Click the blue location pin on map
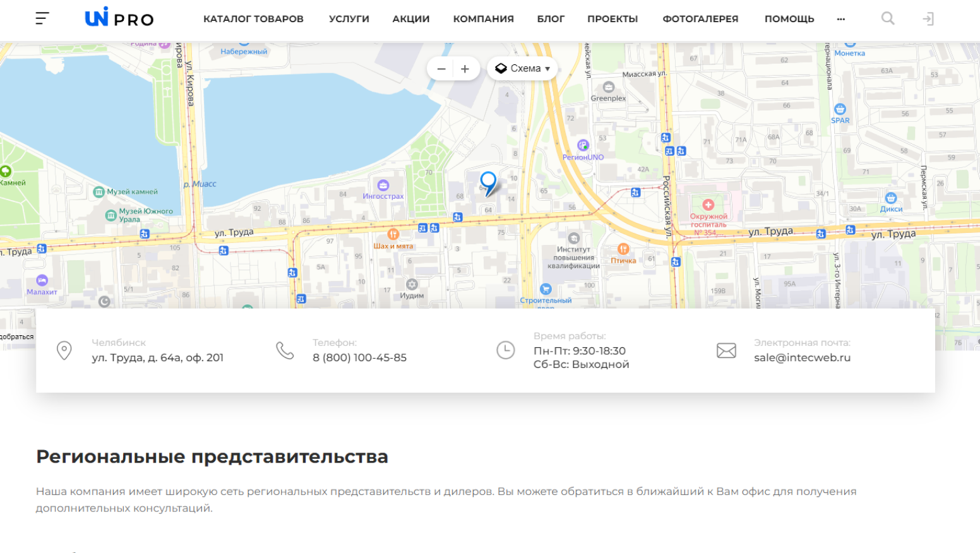 pos(488,182)
